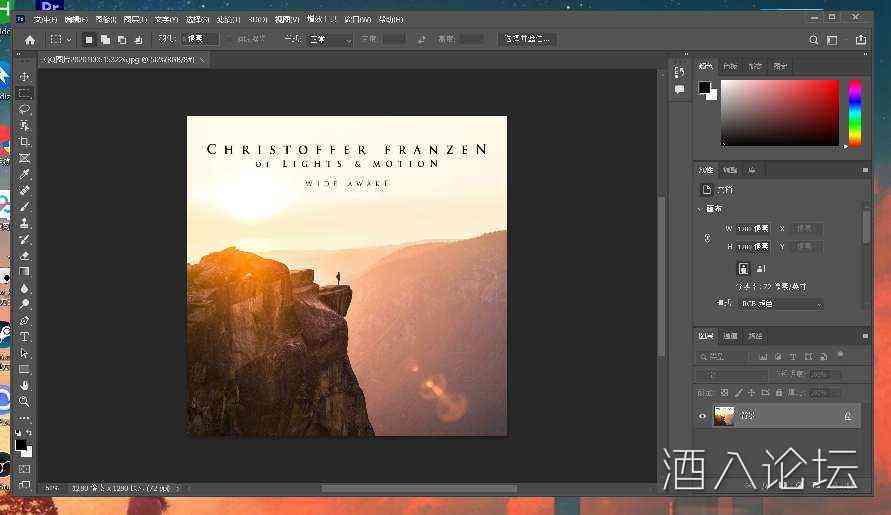This screenshot has width=891, height=515.
Task: Open the File menu
Action: [x=45, y=19]
